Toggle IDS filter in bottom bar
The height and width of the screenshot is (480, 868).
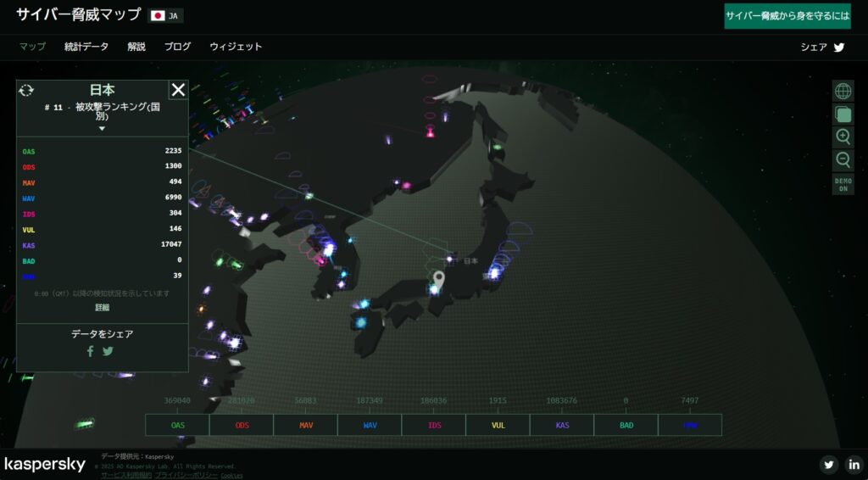point(434,425)
